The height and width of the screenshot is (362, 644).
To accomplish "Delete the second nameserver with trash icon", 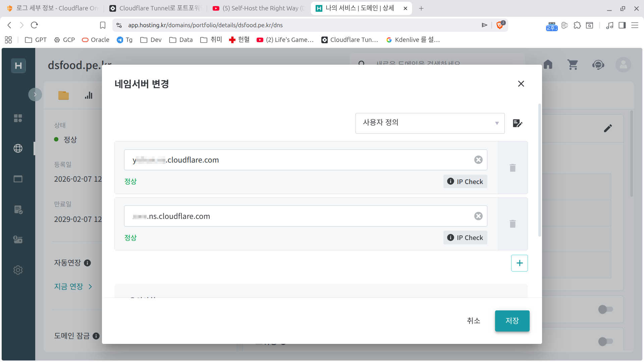I will pyautogui.click(x=513, y=224).
